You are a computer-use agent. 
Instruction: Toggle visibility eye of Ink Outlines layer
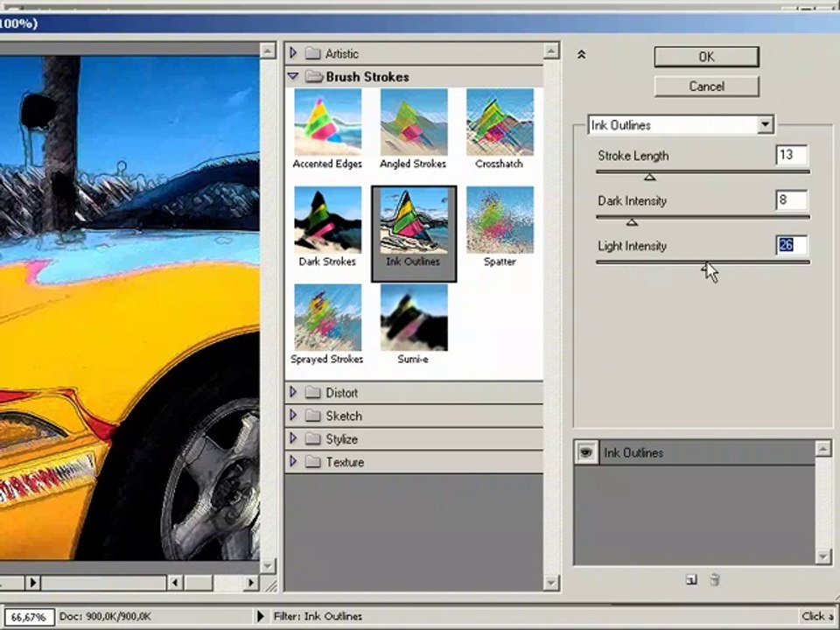pyautogui.click(x=586, y=452)
